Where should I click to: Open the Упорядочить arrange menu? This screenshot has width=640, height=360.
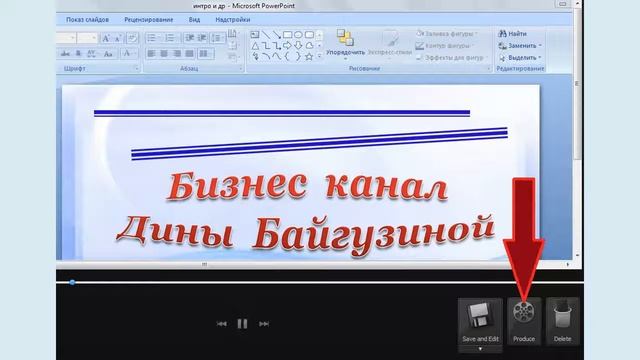(x=345, y=44)
